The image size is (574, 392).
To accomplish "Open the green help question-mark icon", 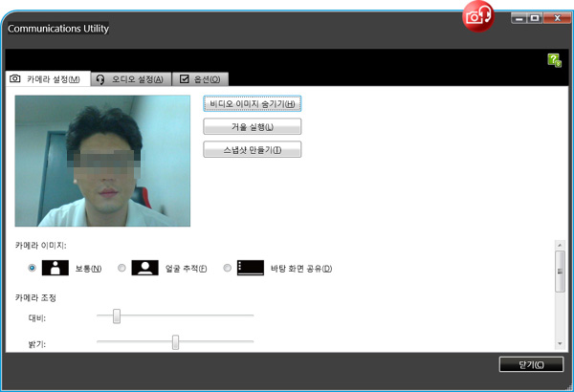I will (554, 60).
